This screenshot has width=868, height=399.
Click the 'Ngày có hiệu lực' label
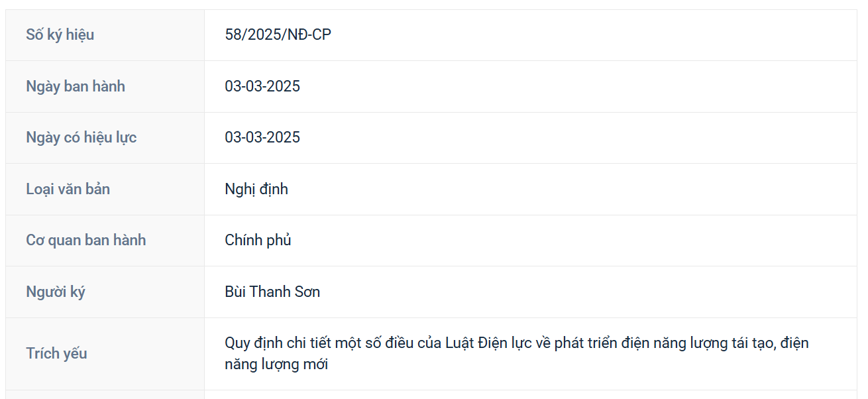81,137
